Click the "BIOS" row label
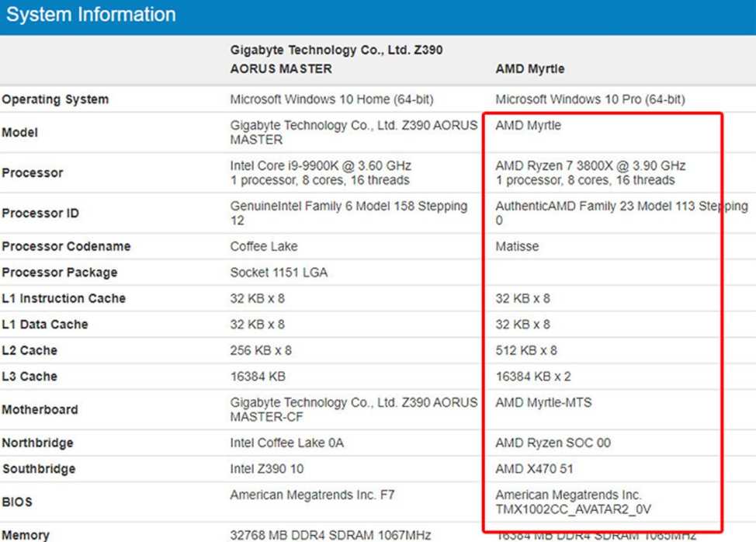This screenshot has width=756, height=542. (17, 502)
